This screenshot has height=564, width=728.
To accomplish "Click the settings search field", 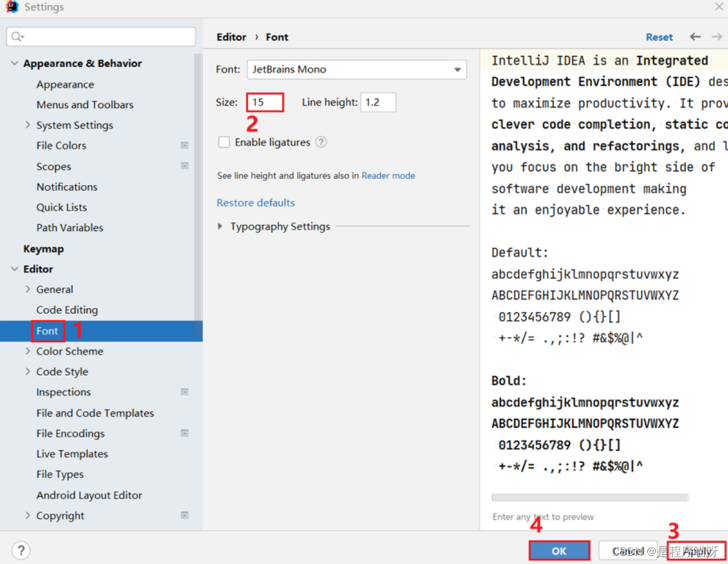I will pos(101,37).
